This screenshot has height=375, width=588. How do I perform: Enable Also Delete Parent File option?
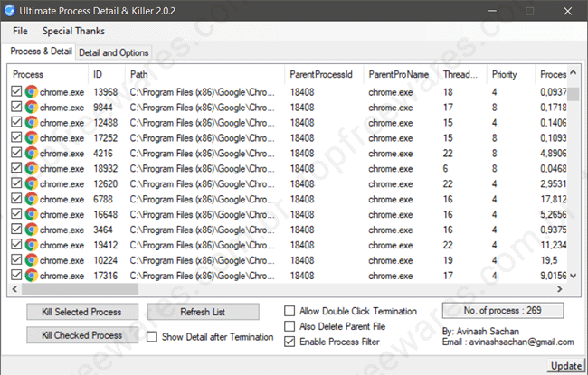point(289,326)
